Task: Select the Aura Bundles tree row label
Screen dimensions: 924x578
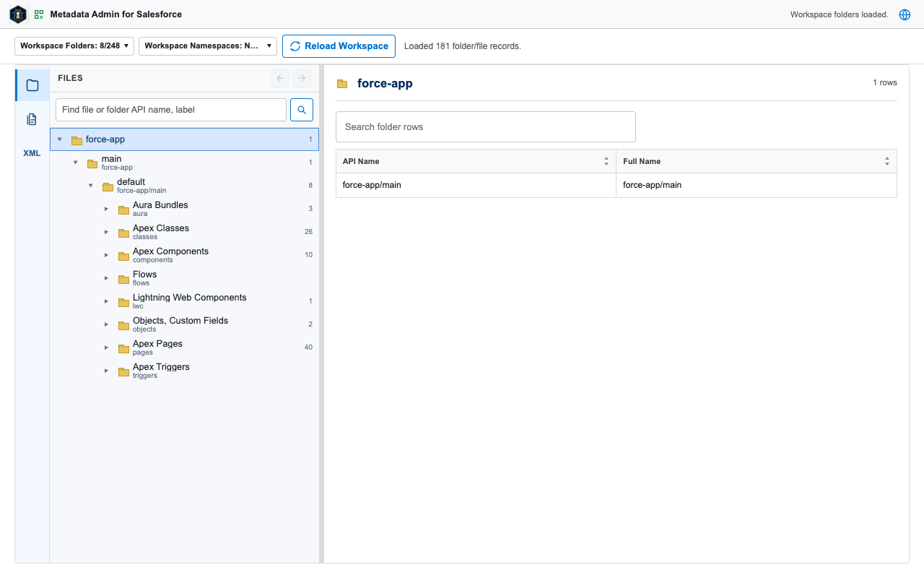Action: pyautogui.click(x=160, y=205)
